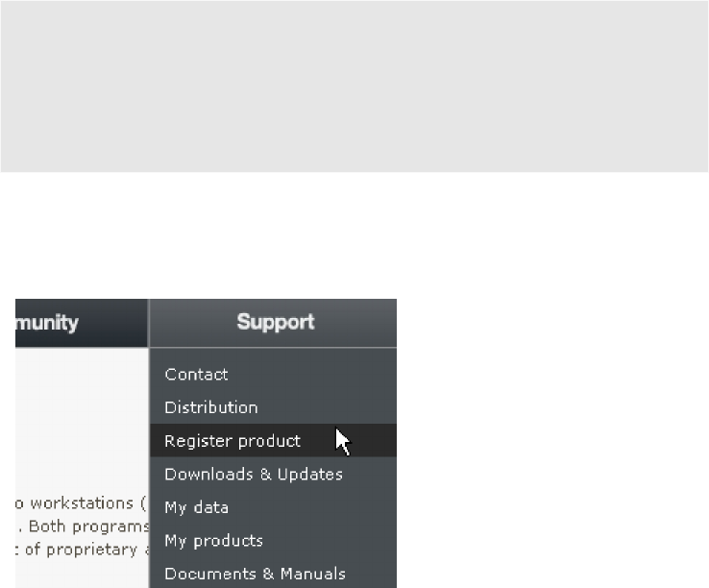Viewport: 709px width, 588px height.
Task: Click the light content panel under Community
Action: tap(82, 416)
